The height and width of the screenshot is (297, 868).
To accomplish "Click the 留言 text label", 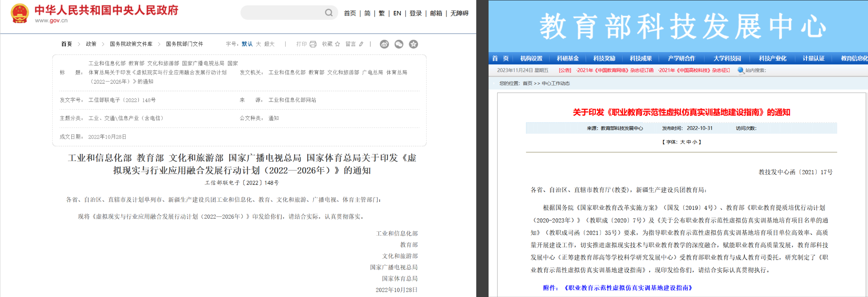I will coord(351,44).
